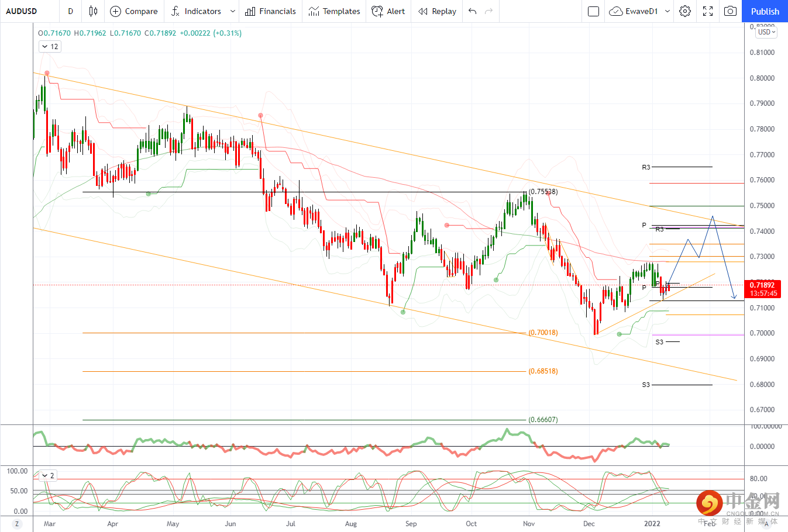
Task: Click the high value H0.71962
Action: click(90, 33)
